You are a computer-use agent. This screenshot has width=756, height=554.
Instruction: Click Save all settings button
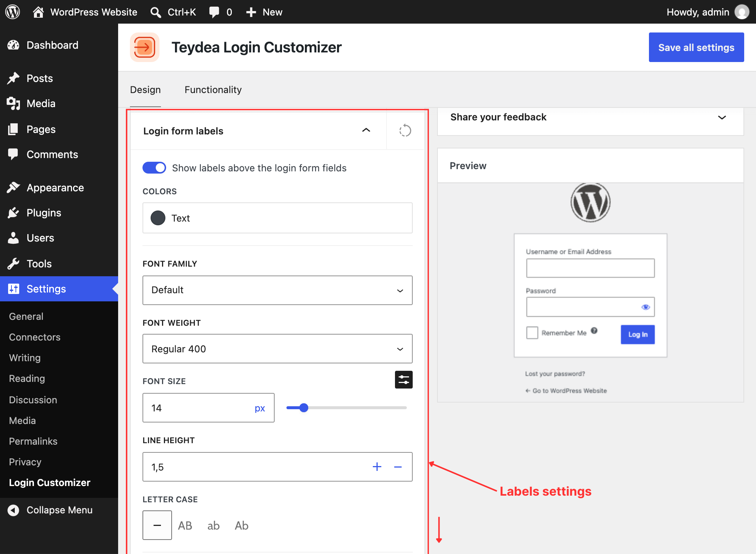tap(696, 47)
